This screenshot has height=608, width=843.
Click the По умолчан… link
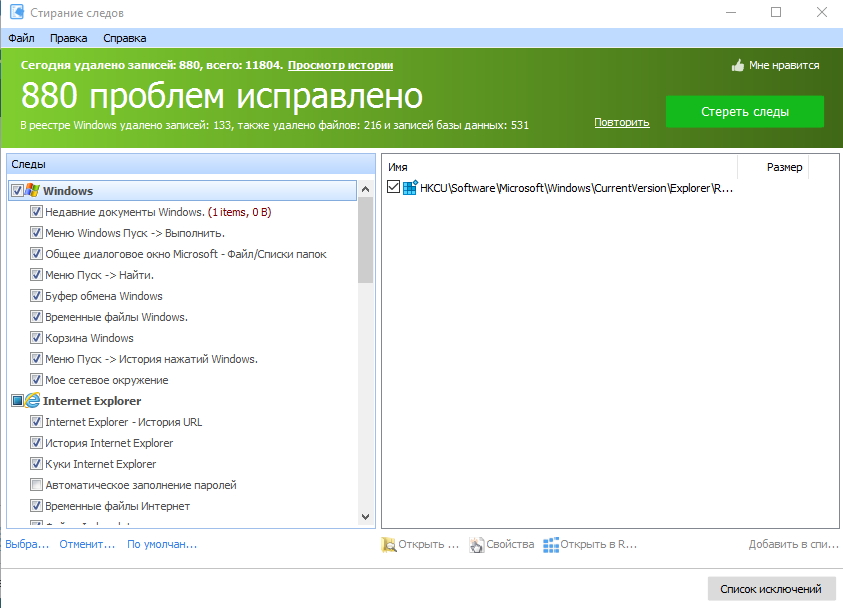162,544
